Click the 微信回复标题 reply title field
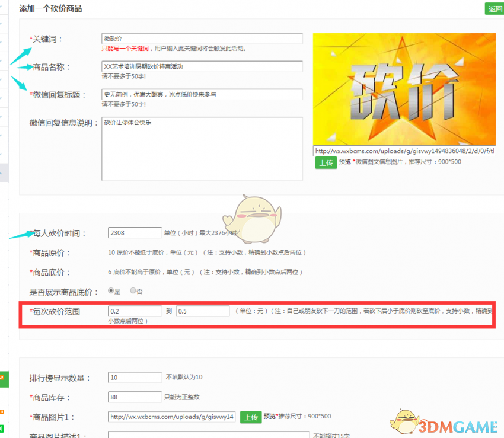504x438 pixels. (x=202, y=95)
